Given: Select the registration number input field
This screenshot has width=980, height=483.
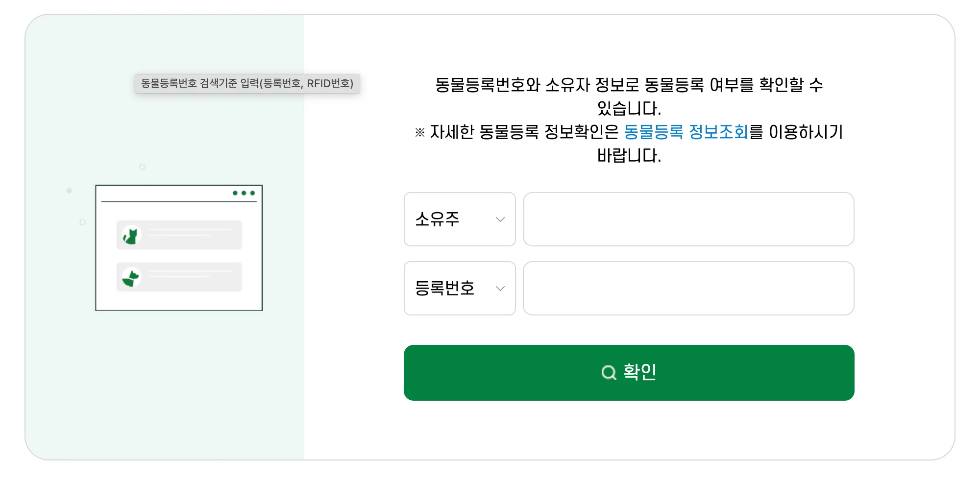Looking at the screenshot, I should (688, 289).
